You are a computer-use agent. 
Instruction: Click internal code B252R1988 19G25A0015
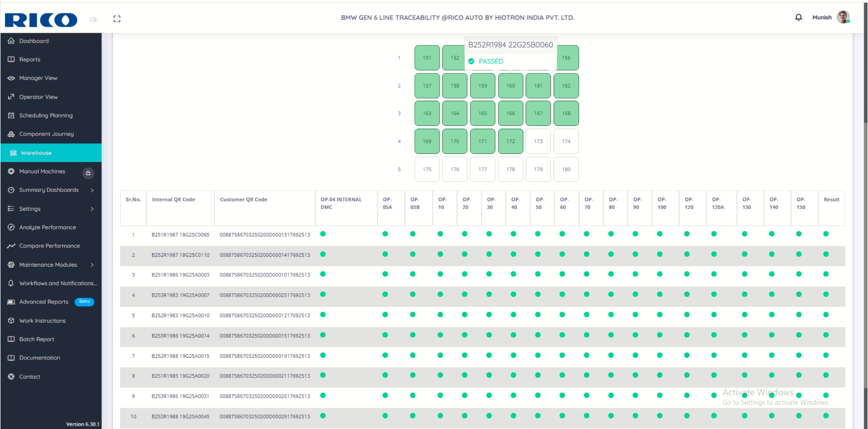[180, 356]
